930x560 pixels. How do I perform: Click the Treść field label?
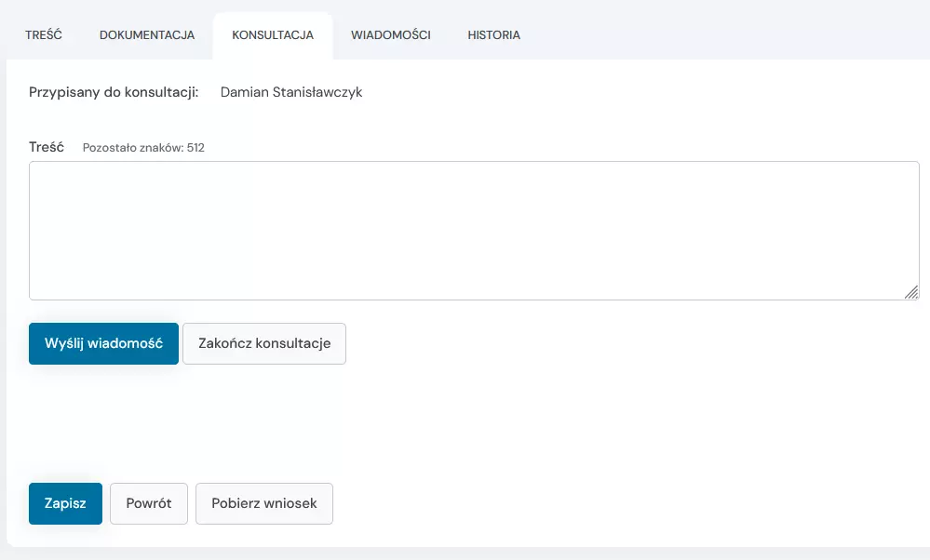pyautogui.click(x=46, y=146)
